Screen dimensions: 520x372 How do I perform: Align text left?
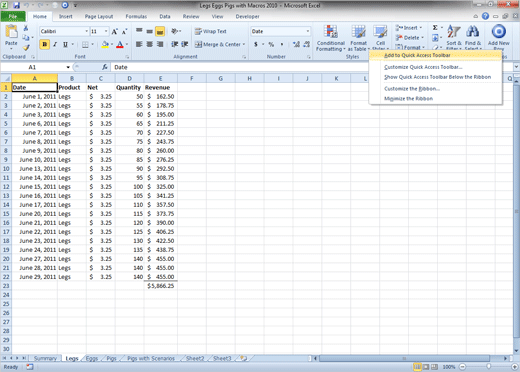(139, 44)
